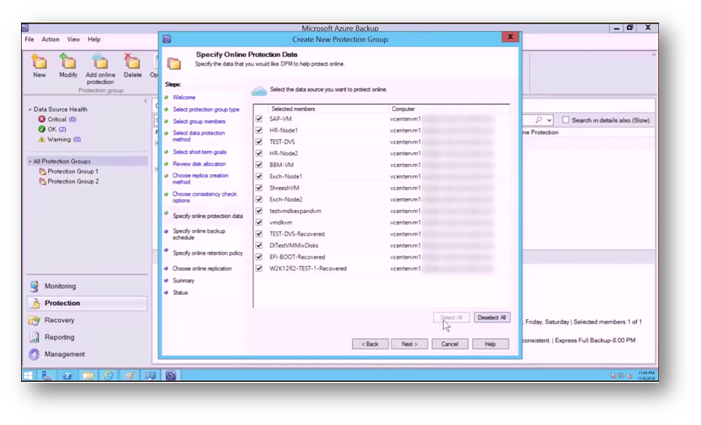Collapse the Data Source Health tree

point(30,109)
